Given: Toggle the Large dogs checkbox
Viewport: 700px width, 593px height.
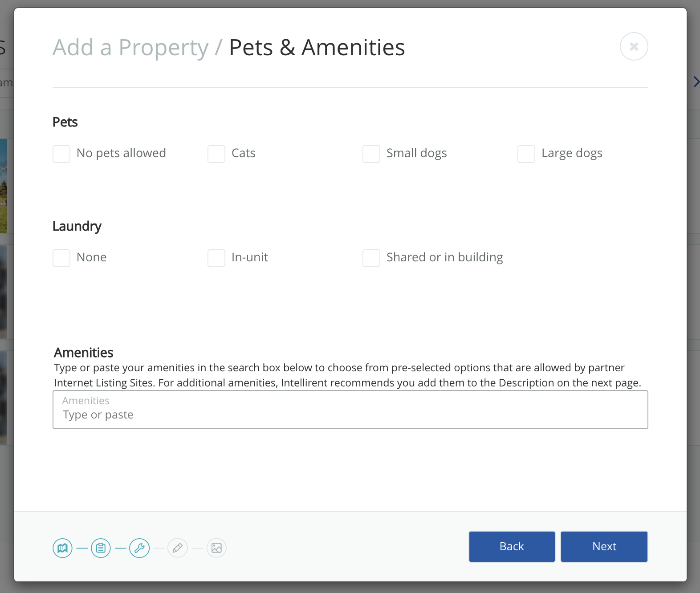Looking at the screenshot, I should [x=526, y=154].
